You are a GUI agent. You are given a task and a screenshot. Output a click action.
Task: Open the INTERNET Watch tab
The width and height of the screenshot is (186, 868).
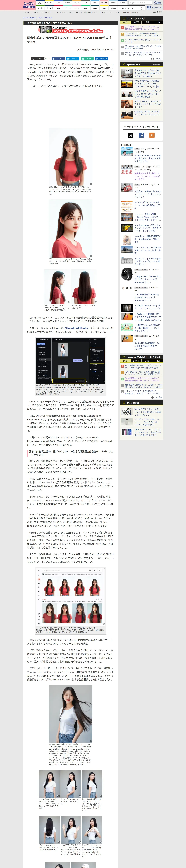tap(49, 3)
